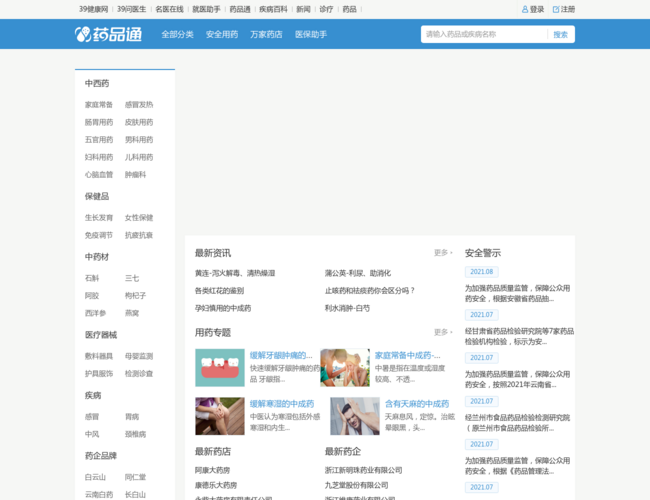650x500 pixels.
Task: Open the gum swelling teeth thumbnail
Action: point(220,368)
